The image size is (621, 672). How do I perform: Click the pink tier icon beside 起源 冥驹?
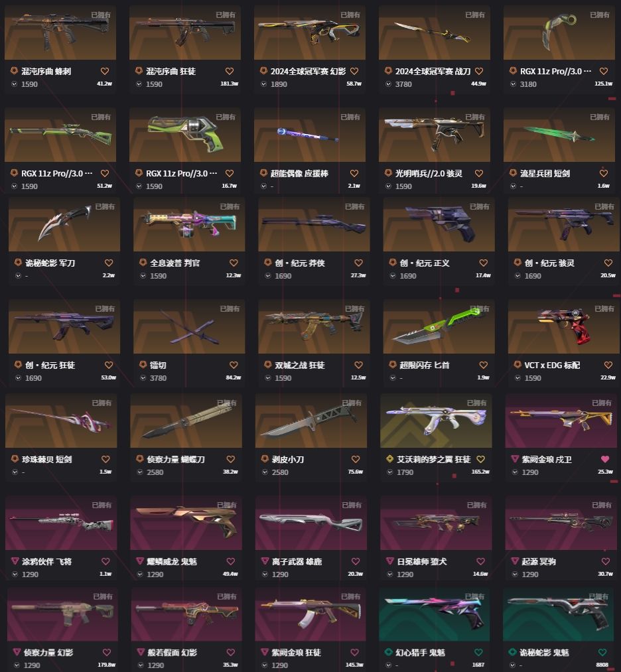(x=515, y=561)
